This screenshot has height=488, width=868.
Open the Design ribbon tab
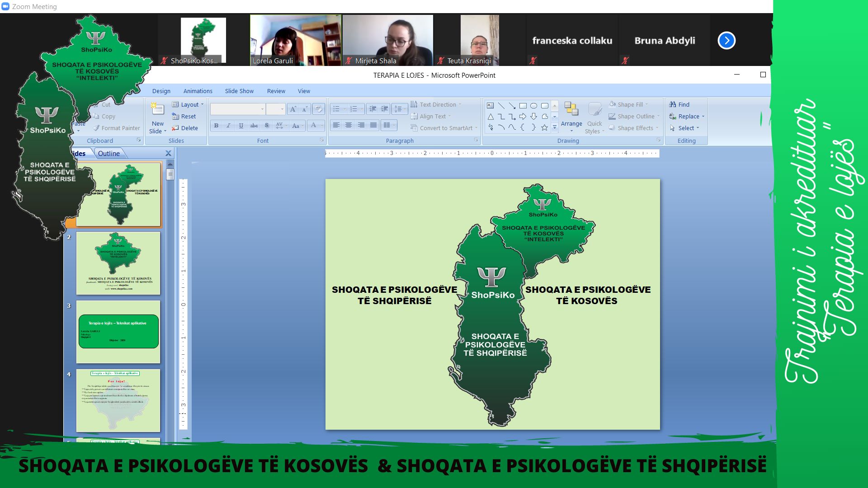(x=161, y=91)
